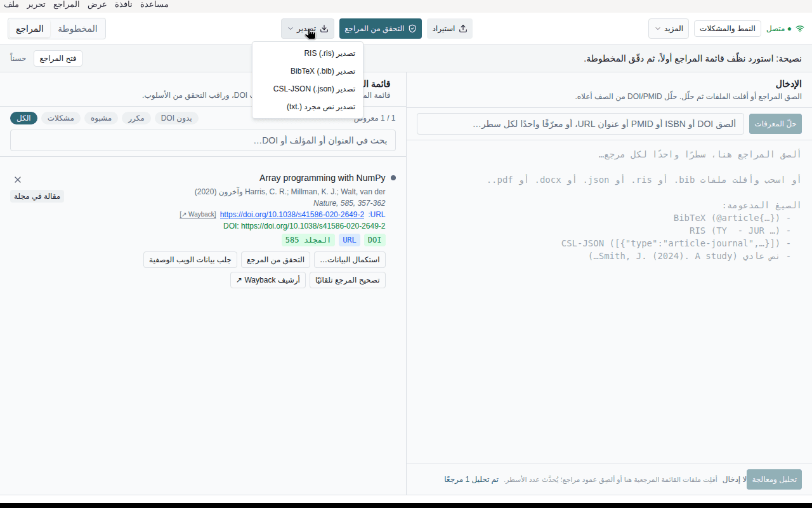
Task: Choose تصدير BibTeX (.bib)
Action: 308,71
